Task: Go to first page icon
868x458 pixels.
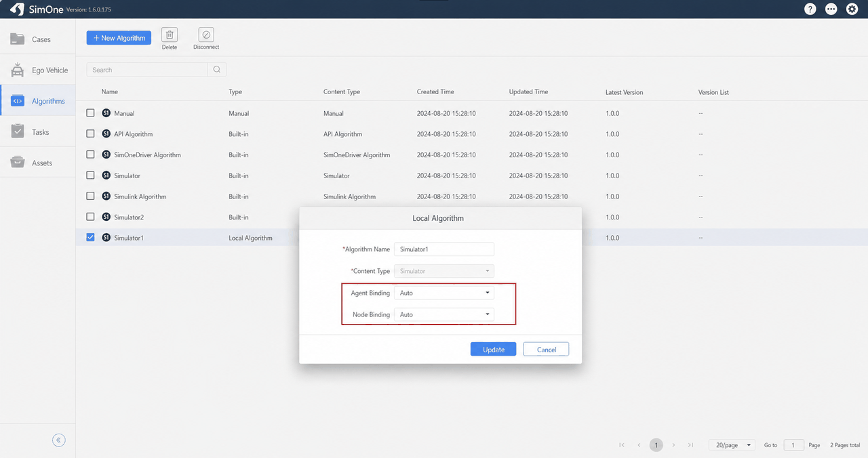Action: point(622,445)
